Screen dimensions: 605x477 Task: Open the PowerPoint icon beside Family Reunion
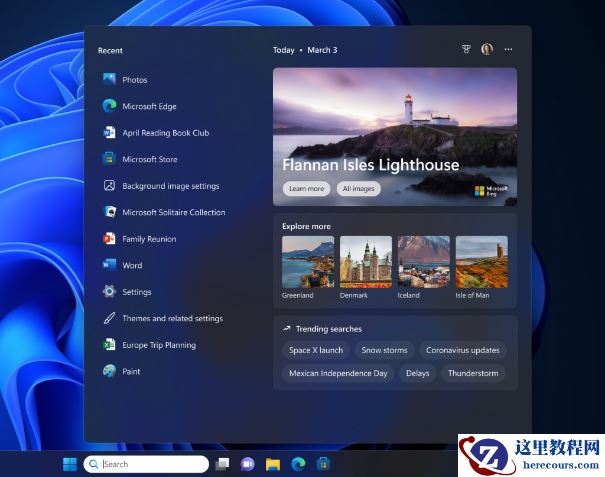coord(109,238)
